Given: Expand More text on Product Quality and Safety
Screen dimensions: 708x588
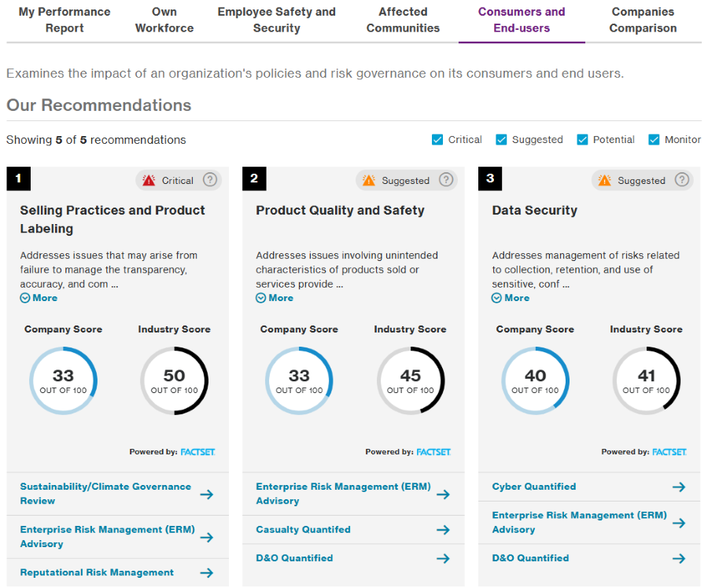Looking at the screenshot, I should point(275,298).
